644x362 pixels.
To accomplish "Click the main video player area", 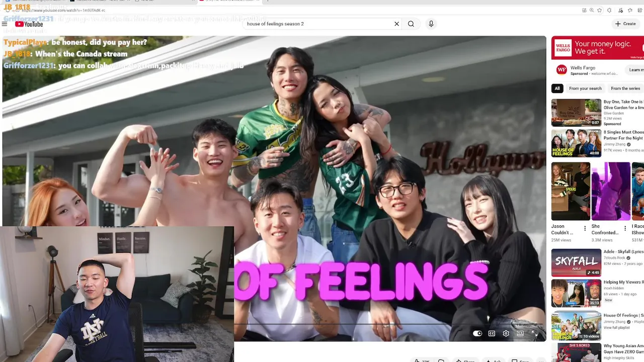I will click(x=274, y=189).
